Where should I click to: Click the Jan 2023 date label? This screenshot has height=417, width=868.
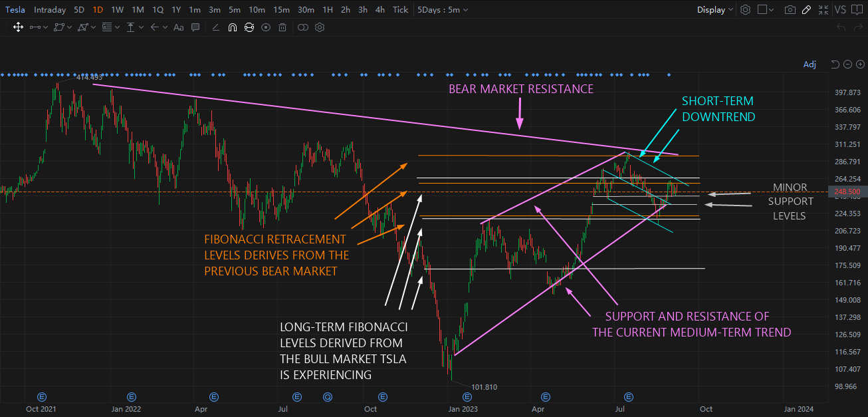coord(463,410)
